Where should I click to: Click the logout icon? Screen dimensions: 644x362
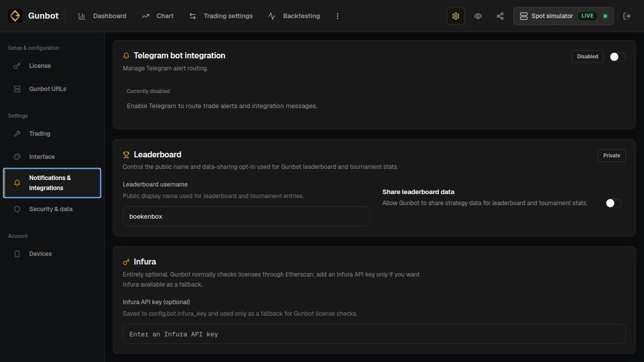pos(627,16)
